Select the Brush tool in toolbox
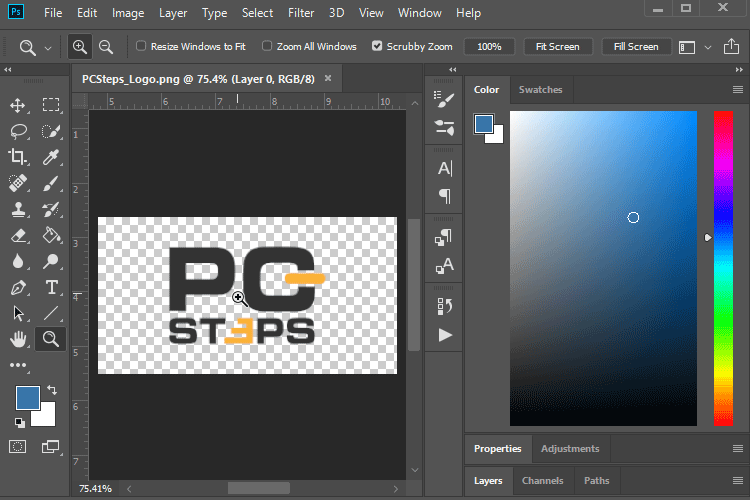This screenshot has height=500, width=750. 51,183
